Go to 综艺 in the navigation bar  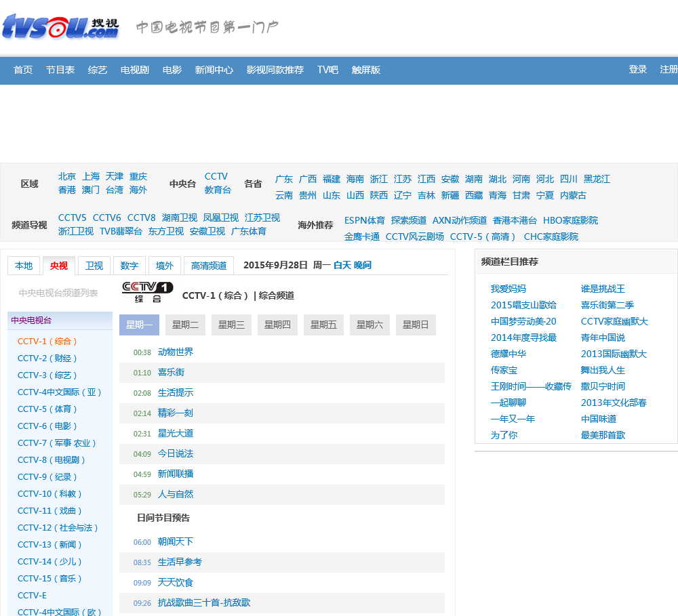pyautogui.click(x=97, y=70)
